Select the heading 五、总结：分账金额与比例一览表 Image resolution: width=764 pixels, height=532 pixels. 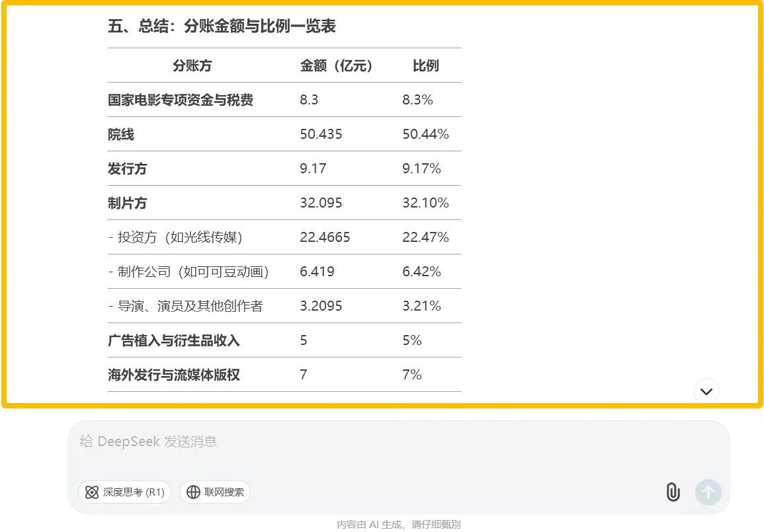point(222,26)
